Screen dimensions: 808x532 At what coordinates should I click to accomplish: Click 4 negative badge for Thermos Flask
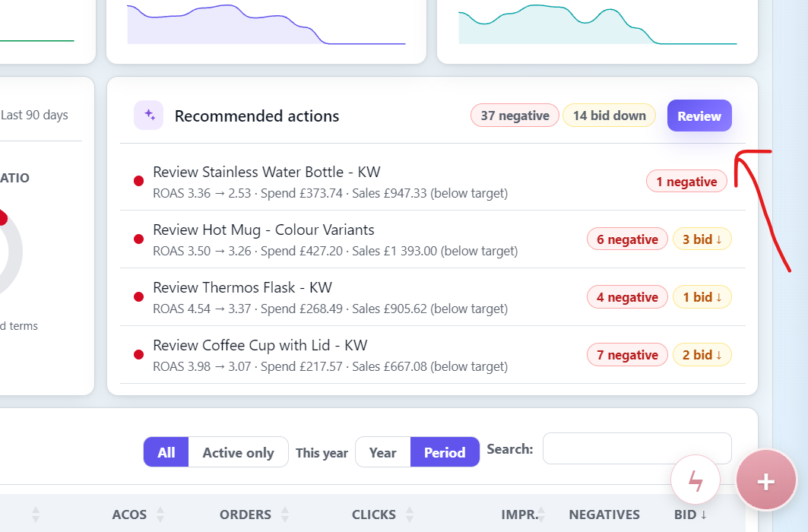[x=627, y=296]
